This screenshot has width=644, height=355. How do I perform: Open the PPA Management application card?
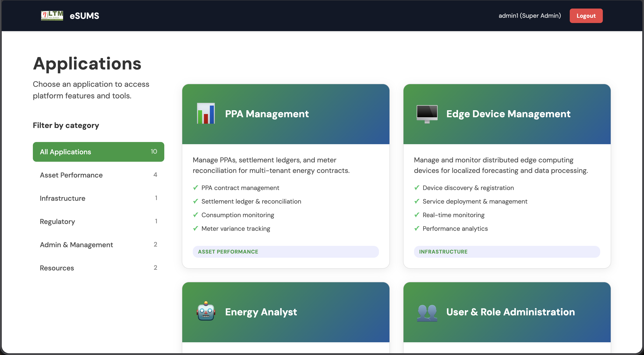[286, 175]
